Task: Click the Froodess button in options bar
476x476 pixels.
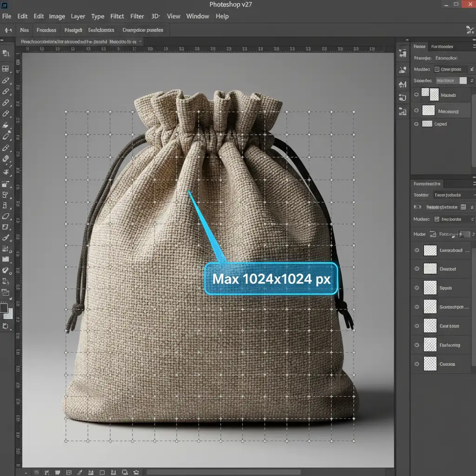Action: 46,30
